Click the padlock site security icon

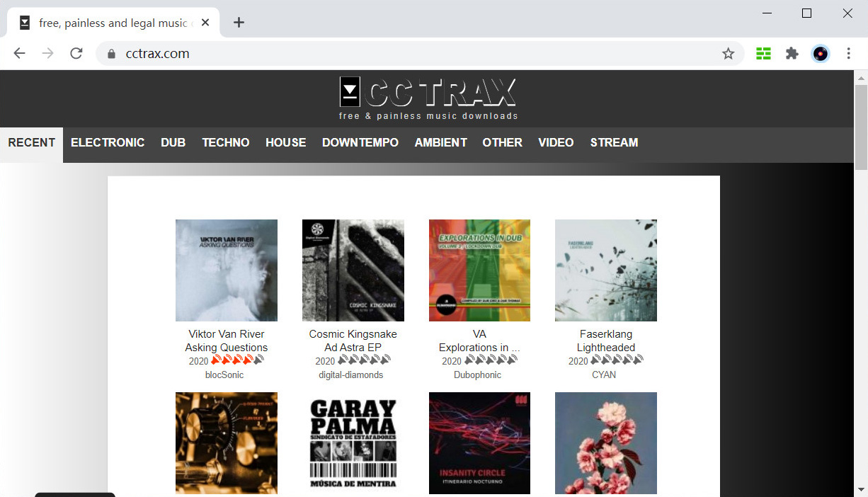tap(111, 53)
